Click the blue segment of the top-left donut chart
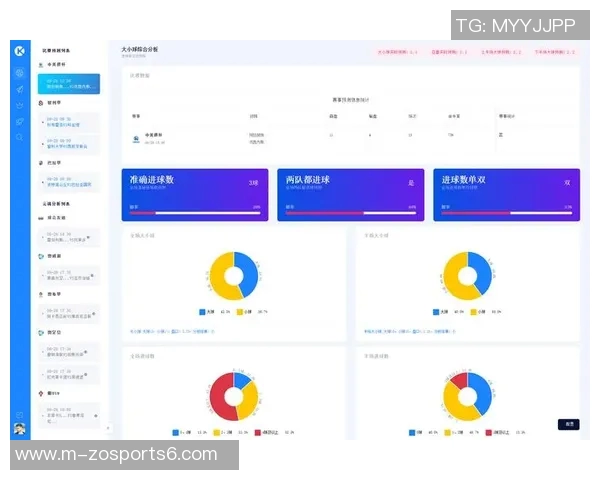 point(249,274)
